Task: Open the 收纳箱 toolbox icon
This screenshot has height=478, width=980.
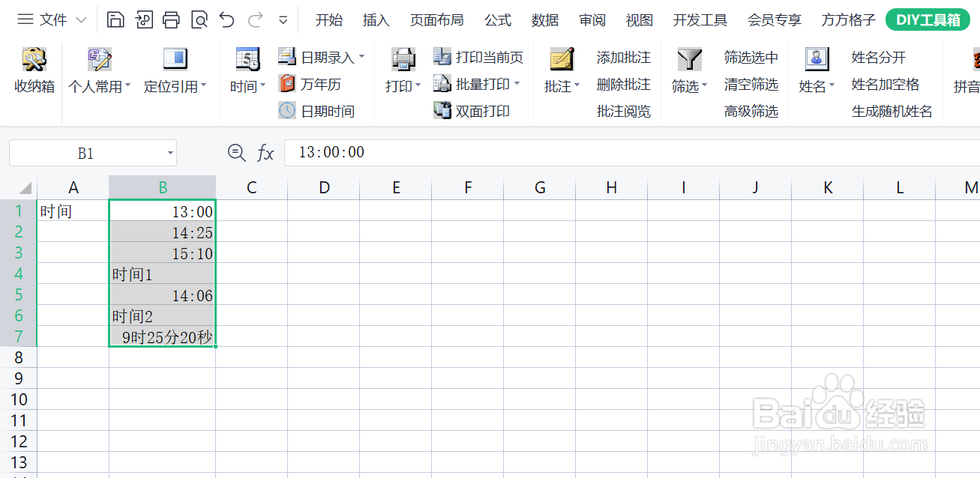Action: (x=34, y=59)
